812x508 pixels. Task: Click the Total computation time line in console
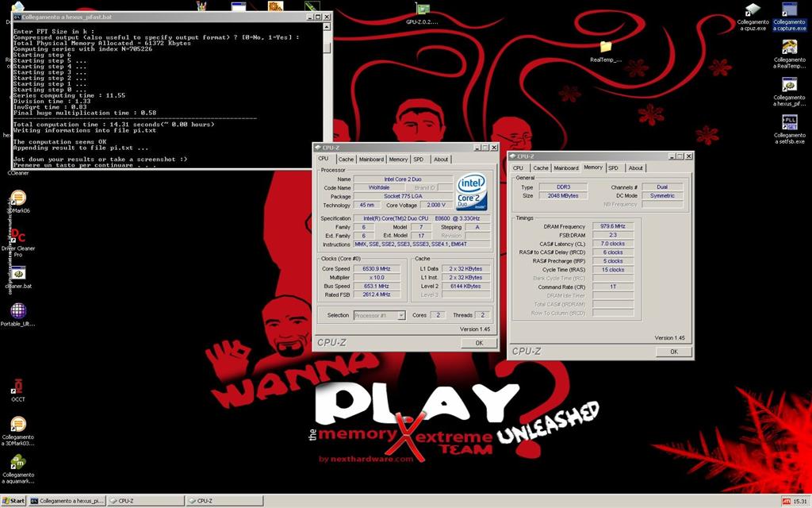pyautogui.click(x=113, y=125)
